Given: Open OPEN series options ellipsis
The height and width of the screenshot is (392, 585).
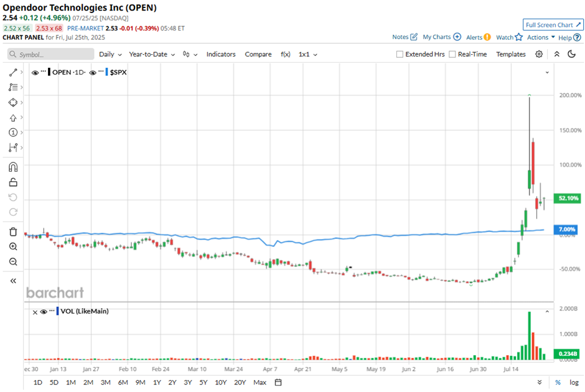Looking at the screenshot, I should pos(44,71).
